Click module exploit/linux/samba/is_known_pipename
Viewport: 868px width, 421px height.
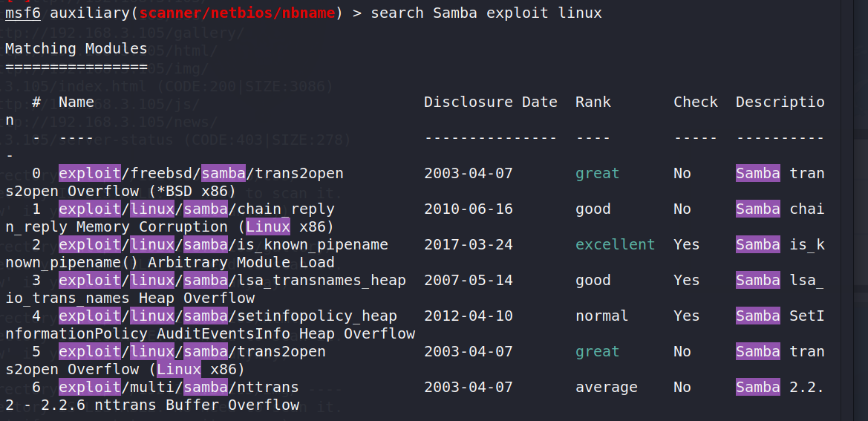223,244
